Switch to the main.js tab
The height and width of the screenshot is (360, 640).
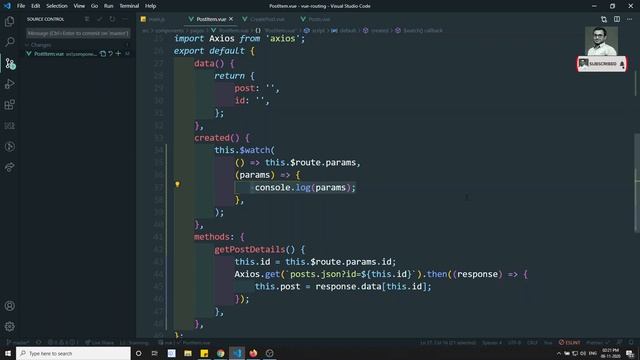pos(156,19)
